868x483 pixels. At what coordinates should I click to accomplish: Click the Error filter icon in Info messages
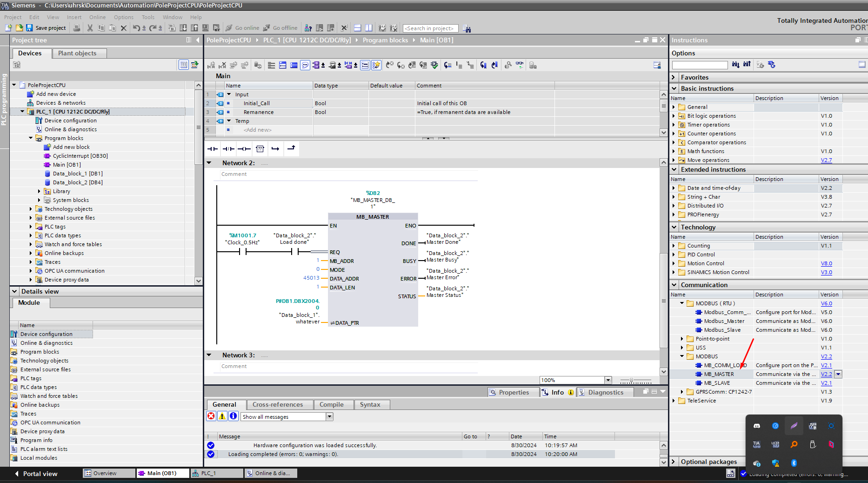click(x=211, y=416)
